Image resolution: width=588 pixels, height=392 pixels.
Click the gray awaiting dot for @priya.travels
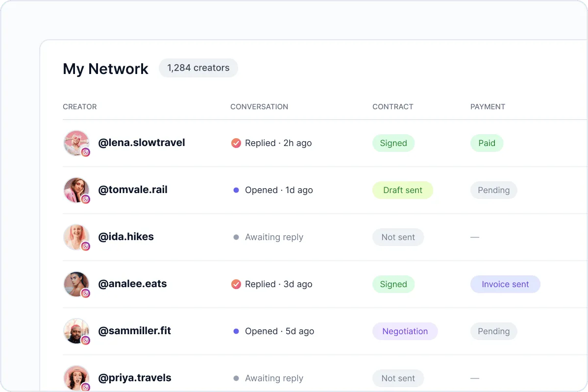[x=236, y=378]
